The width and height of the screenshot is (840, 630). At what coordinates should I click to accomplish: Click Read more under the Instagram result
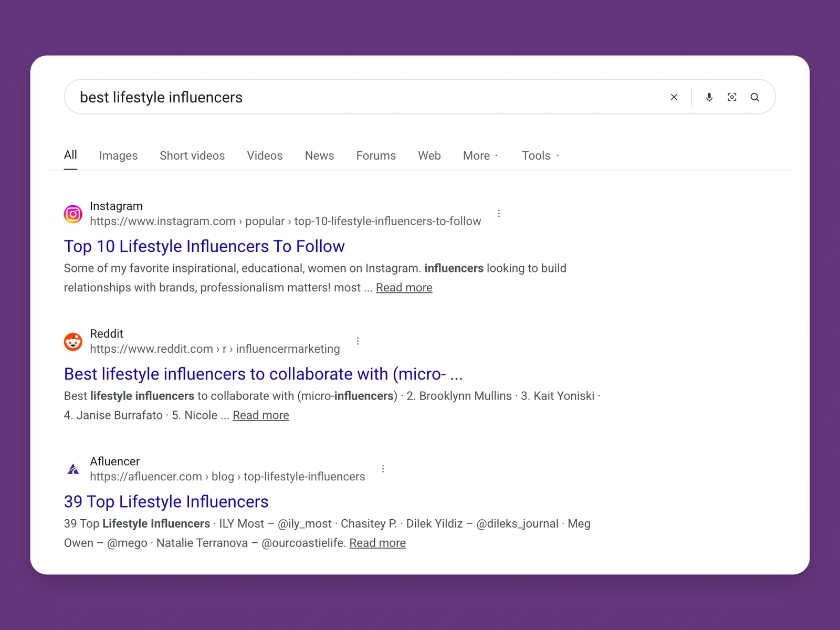404,288
